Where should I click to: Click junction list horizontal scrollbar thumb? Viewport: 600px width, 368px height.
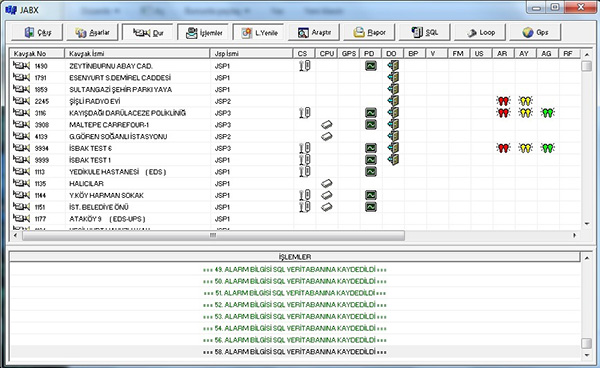pos(213,235)
